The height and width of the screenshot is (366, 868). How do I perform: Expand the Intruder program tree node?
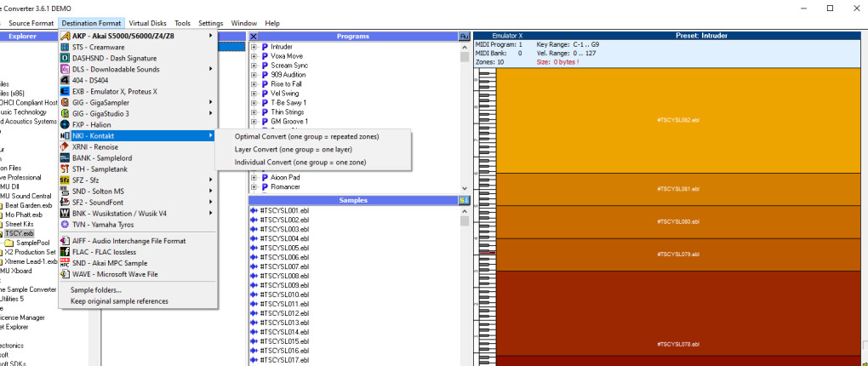pyautogui.click(x=254, y=47)
